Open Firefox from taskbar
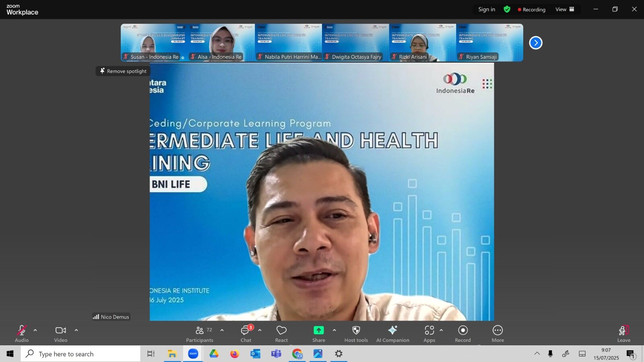644x362 pixels. pos(235,354)
